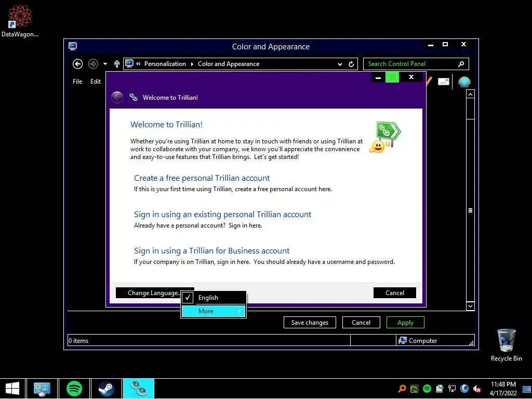Click the blue shell icon in toolbar

pyautogui.click(x=464, y=82)
